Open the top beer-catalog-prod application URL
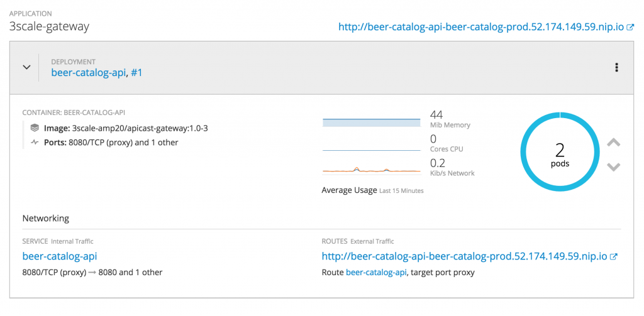The height and width of the screenshot is (316, 644). click(481, 27)
